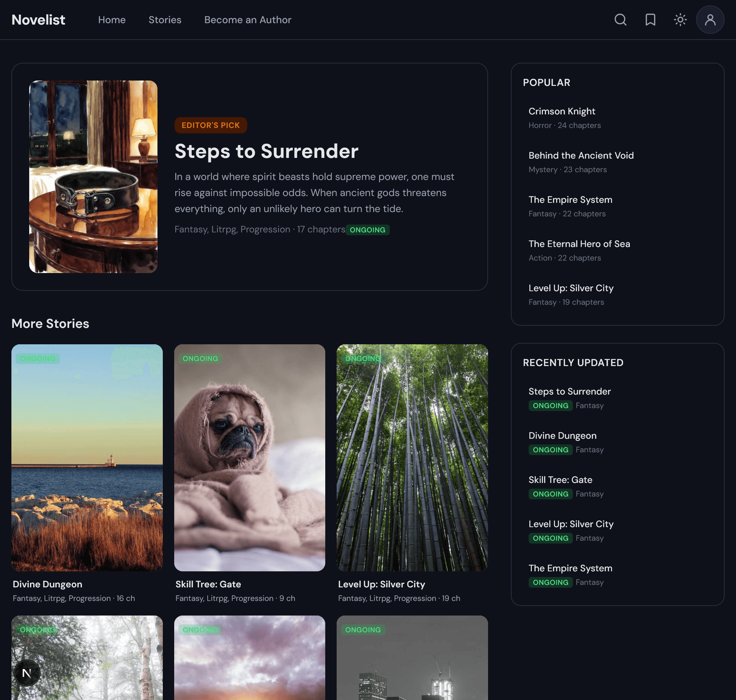
Task: Open Behind the Ancient Void story
Action: (x=581, y=156)
